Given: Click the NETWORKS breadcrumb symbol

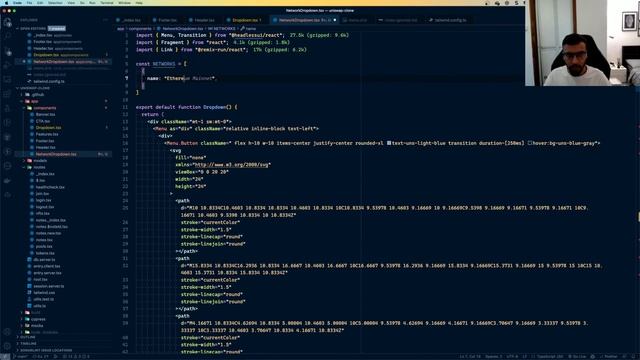Looking at the screenshot, I should point(222,29).
